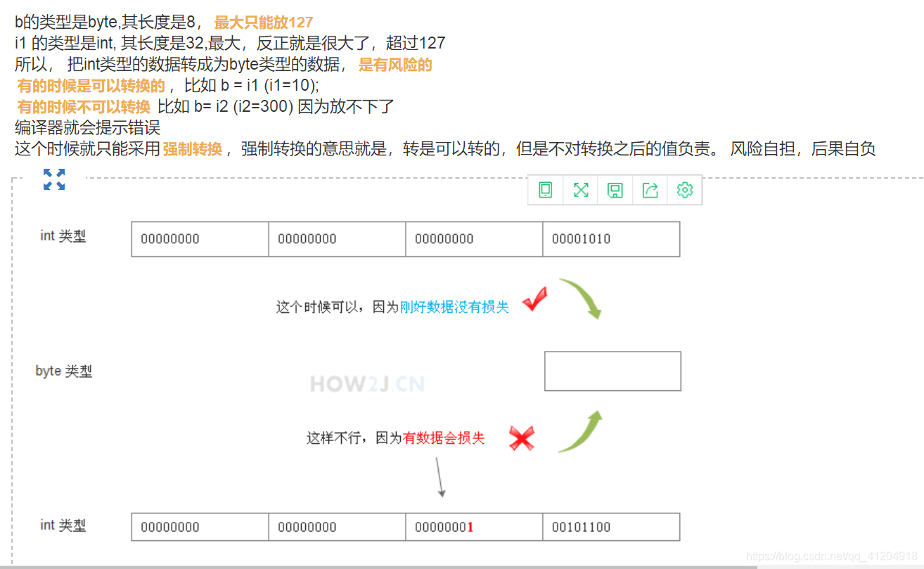Click the text '风险自担，后果自负'
Screen dimensions: 924x569
click(x=803, y=149)
